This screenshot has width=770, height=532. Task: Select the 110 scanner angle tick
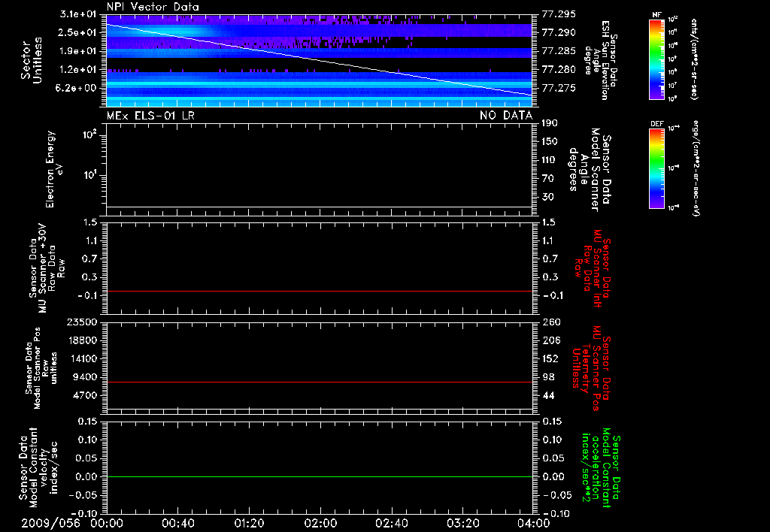point(550,160)
